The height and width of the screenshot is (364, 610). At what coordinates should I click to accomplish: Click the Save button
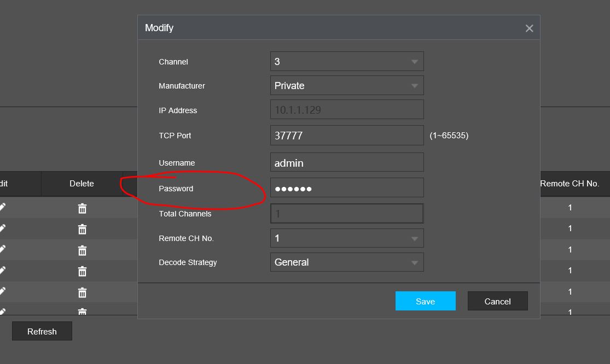point(425,301)
